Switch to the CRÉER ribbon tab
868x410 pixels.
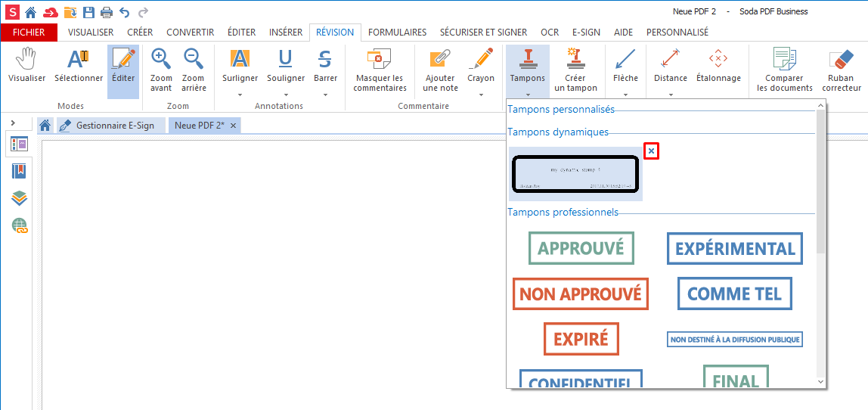point(140,32)
